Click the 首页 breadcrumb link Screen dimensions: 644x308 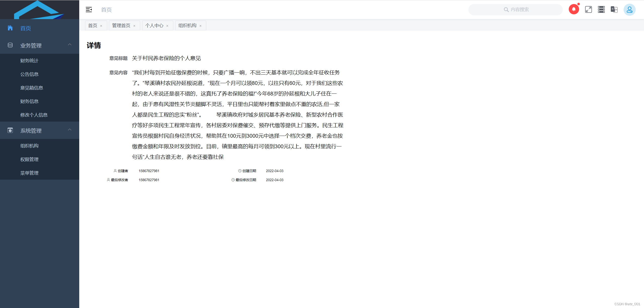[x=106, y=10]
